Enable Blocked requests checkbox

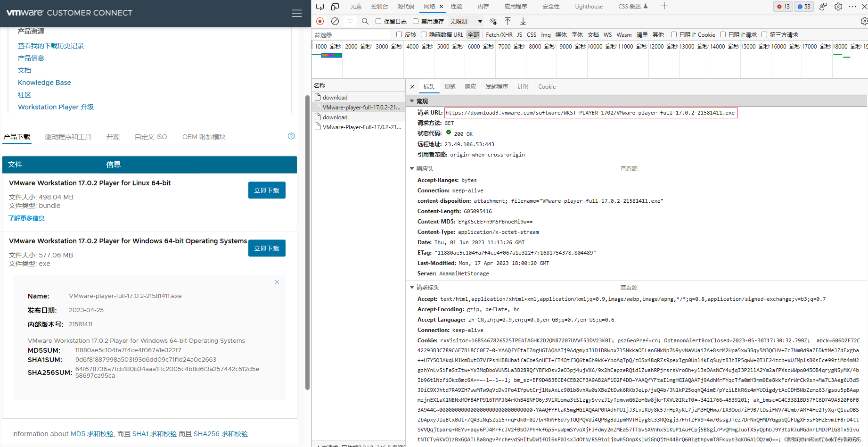723,34
